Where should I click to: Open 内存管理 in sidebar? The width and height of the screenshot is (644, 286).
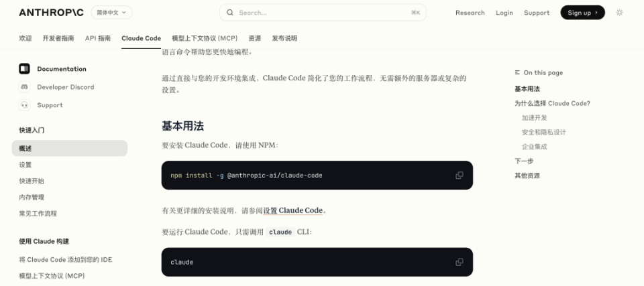point(32,198)
